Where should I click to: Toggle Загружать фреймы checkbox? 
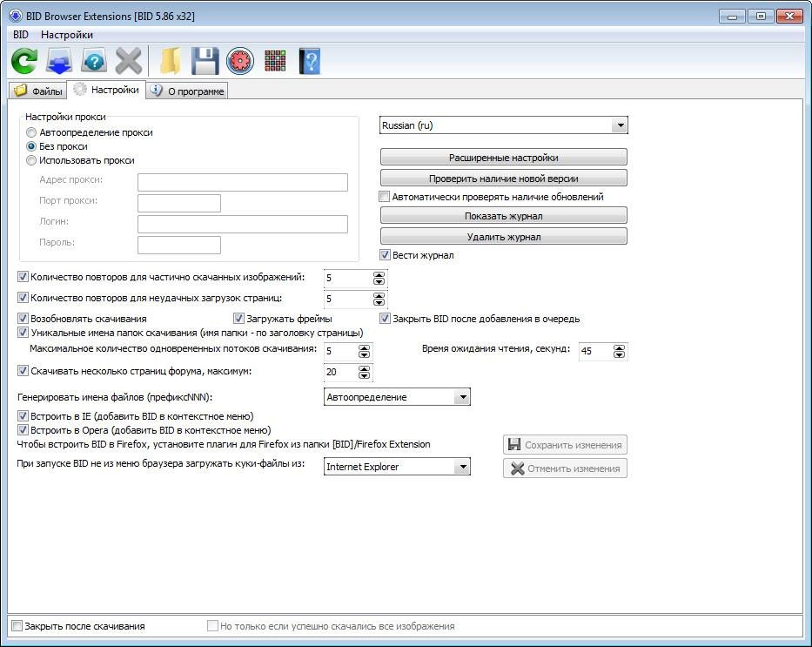pos(238,319)
